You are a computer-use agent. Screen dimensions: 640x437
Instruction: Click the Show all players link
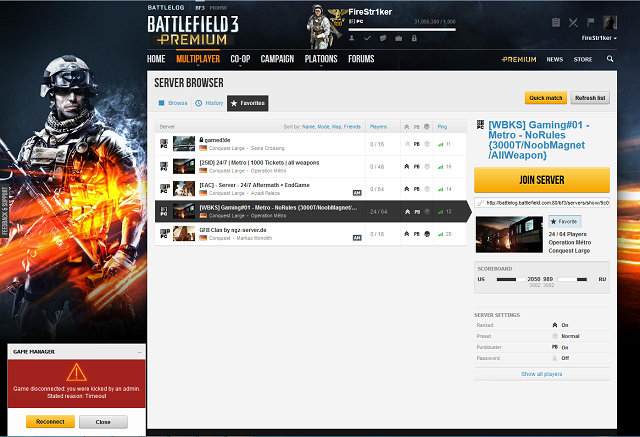point(541,374)
